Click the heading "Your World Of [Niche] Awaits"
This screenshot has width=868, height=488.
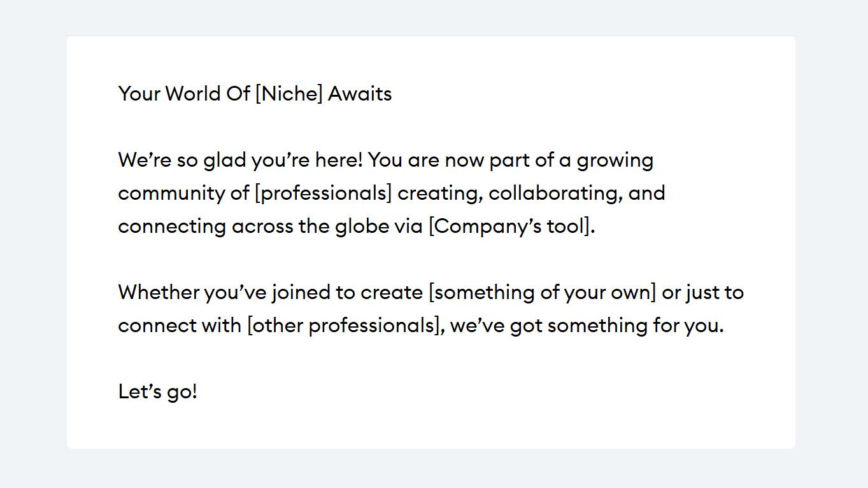tap(255, 94)
